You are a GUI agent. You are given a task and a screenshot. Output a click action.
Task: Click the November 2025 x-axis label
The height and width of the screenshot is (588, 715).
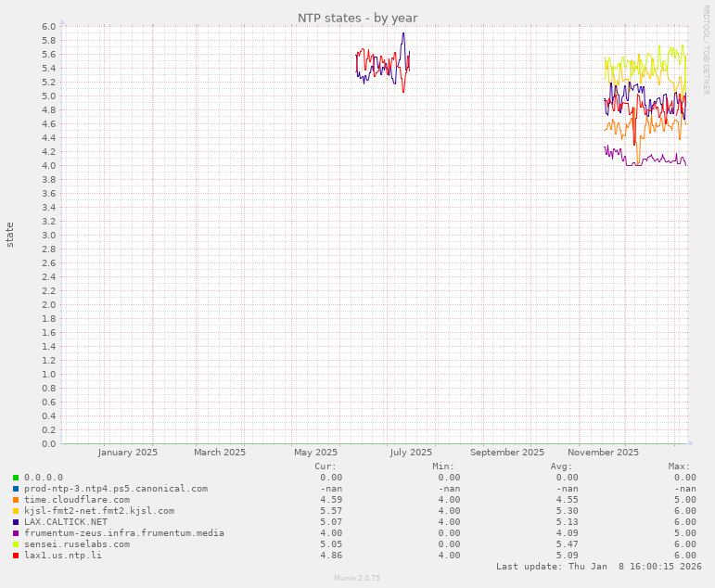tap(603, 453)
